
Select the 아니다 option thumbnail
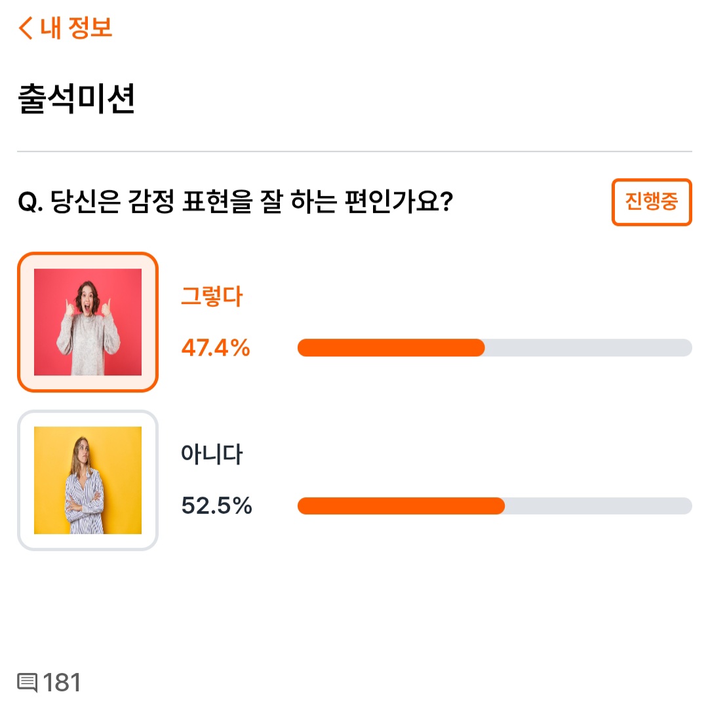point(88,480)
